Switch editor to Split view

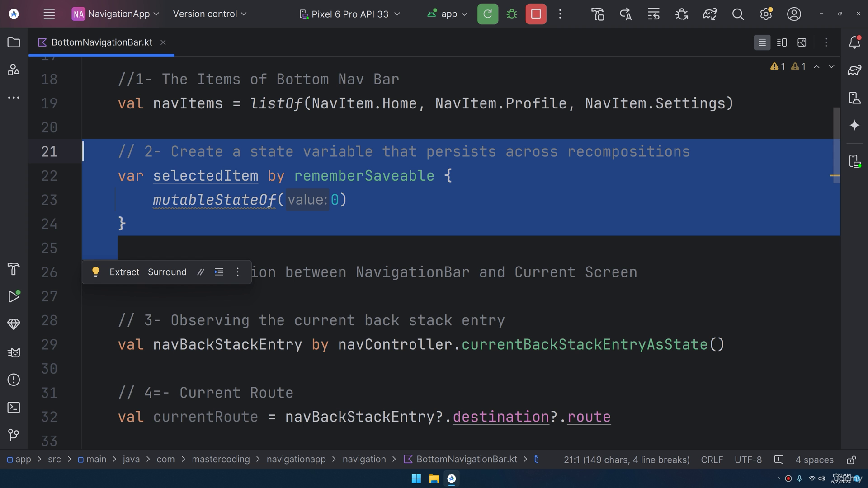click(782, 42)
